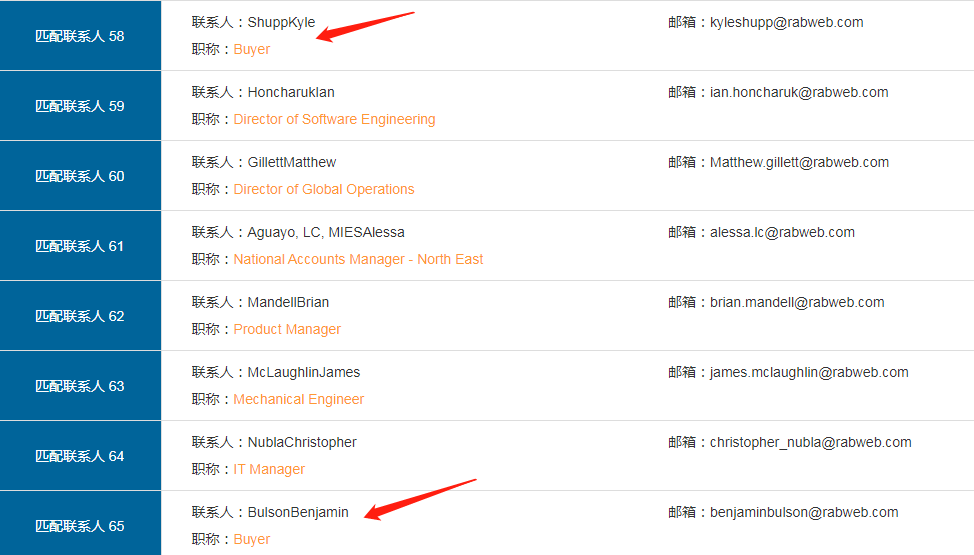Click email ian.honcharuk@rabweb.com
Screen dimensions: 974x555
[799, 92]
